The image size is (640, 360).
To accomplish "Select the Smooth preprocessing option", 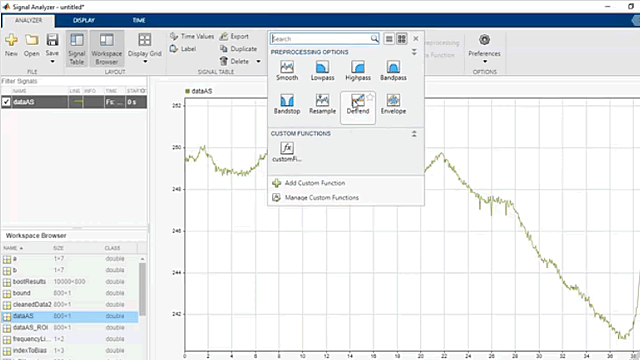I will pyautogui.click(x=287, y=71).
